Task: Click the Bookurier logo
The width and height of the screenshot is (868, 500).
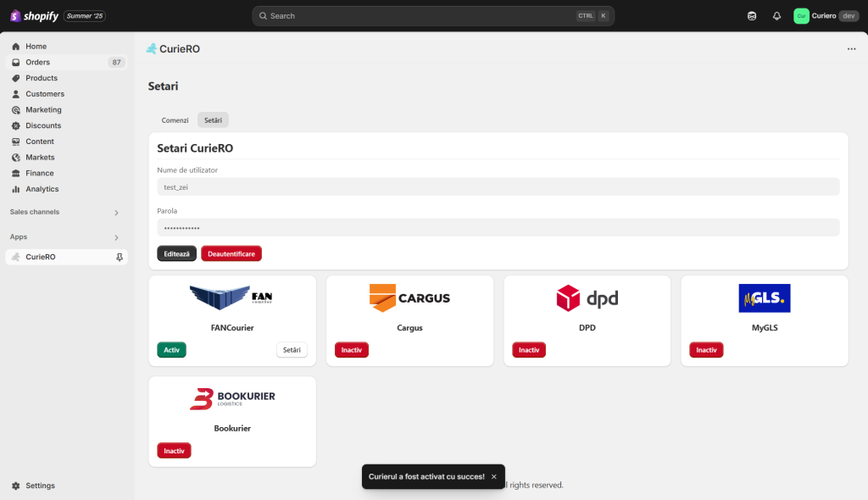Action: pyautogui.click(x=232, y=398)
